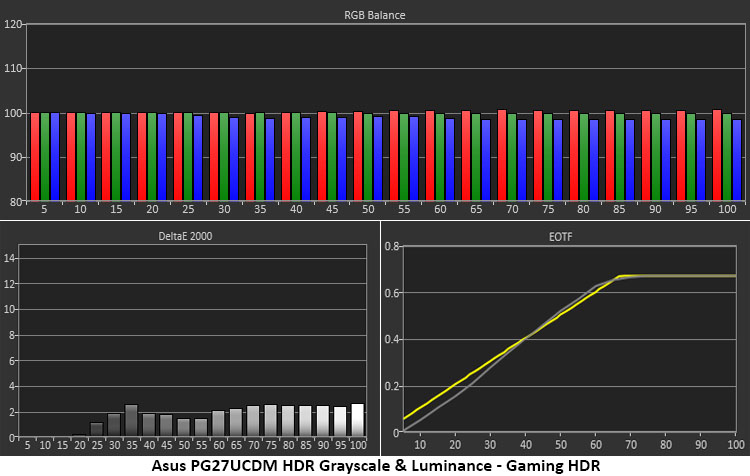The height and width of the screenshot is (476, 750).
Task: Select the DeltaE bar at 100
Action: (x=358, y=420)
